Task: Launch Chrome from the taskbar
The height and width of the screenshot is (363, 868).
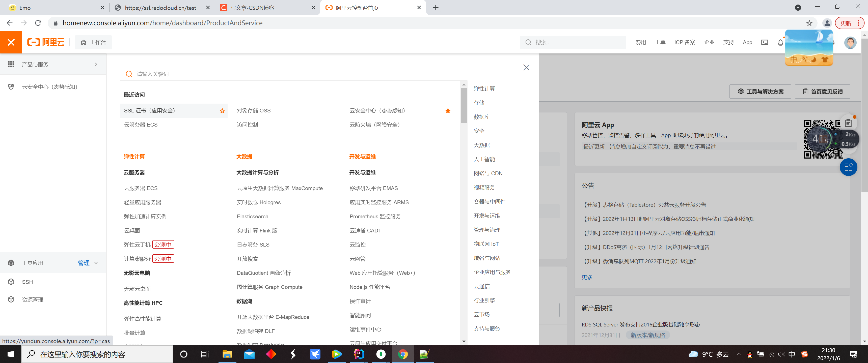Action: pyautogui.click(x=403, y=354)
